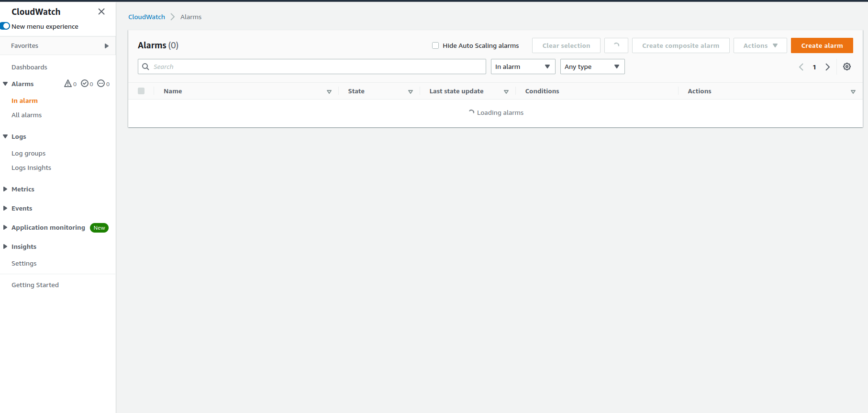Focus the alarms Search field
The width and height of the screenshot is (868, 413).
[312, 67]
